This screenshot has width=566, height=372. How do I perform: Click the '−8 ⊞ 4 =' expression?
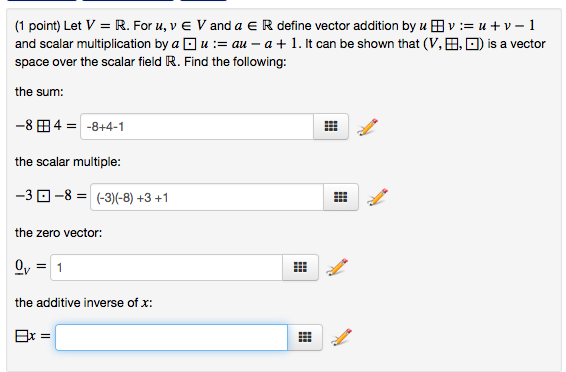[x=46, y=126]
